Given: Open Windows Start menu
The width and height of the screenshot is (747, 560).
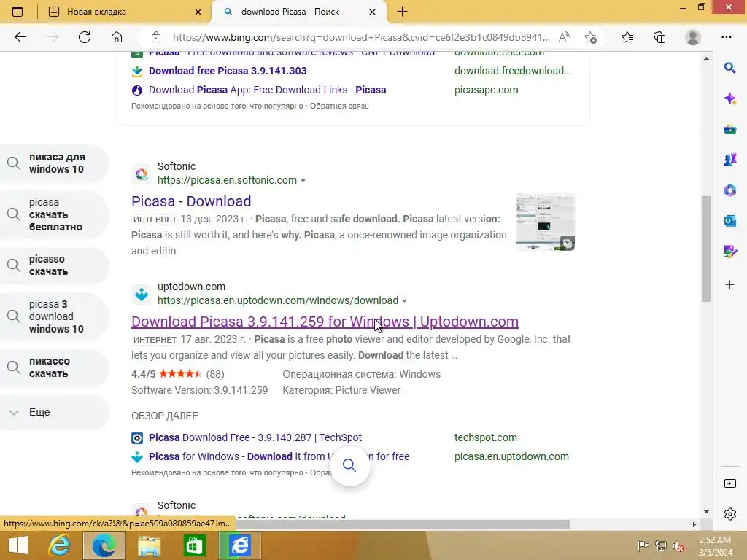Looking at the screenshot, I should pos(18,545).
